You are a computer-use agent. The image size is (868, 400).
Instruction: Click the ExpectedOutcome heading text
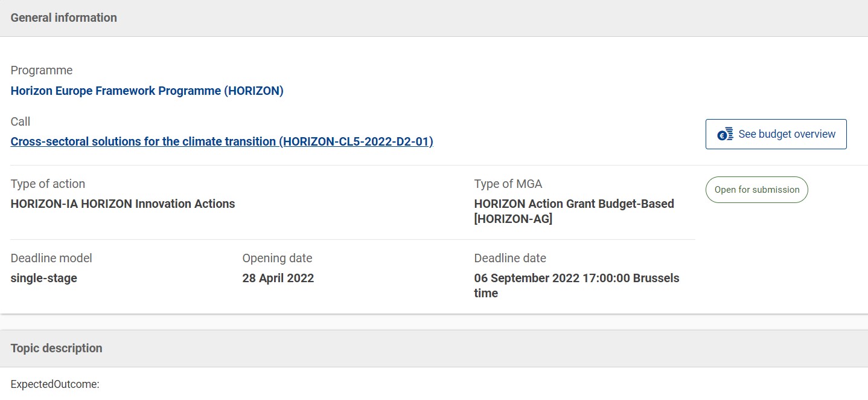coord(55,384)
